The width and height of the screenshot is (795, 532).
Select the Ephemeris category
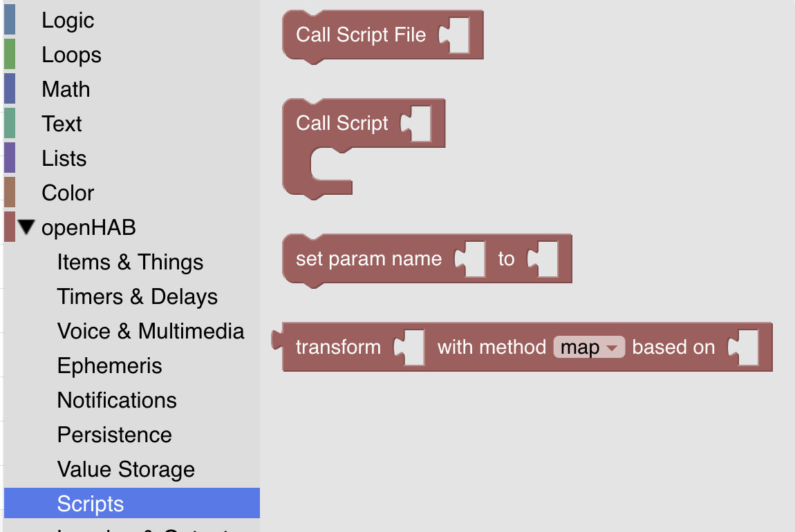tap(111, 365)
